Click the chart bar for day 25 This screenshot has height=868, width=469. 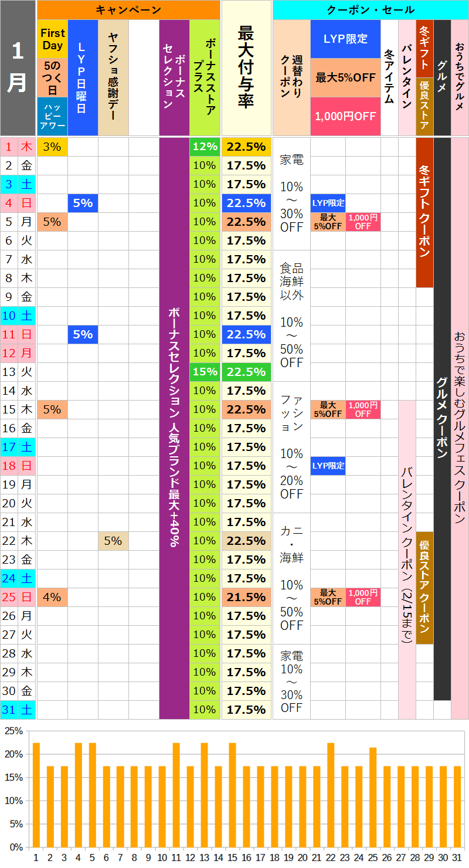(x=372, y=797)
